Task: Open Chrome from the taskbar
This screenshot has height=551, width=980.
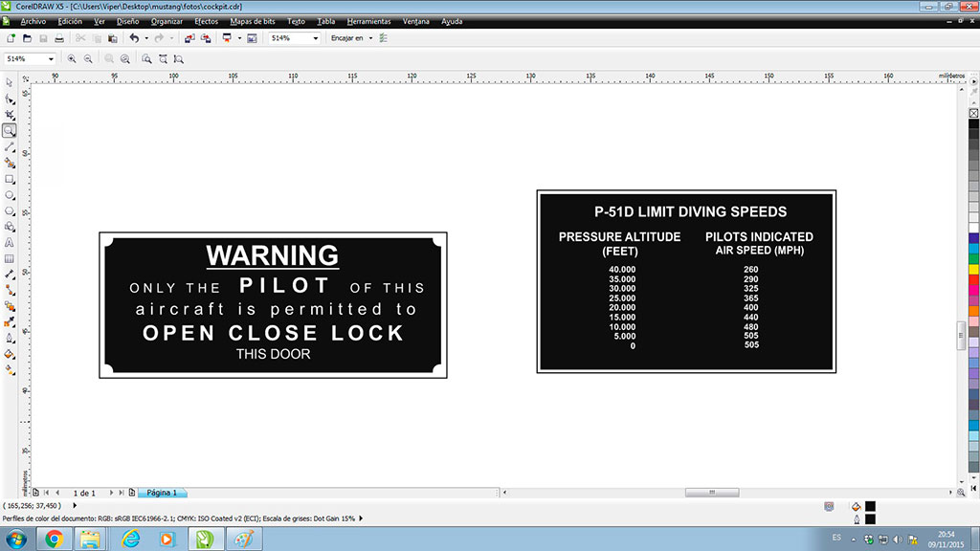Action: (54, 539)
